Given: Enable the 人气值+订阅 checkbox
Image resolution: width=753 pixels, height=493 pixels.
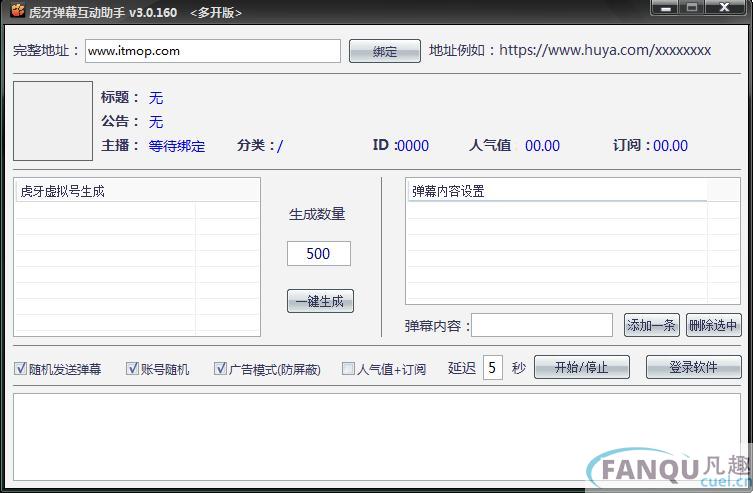Looking at the screenshot, I should point(348,368).
